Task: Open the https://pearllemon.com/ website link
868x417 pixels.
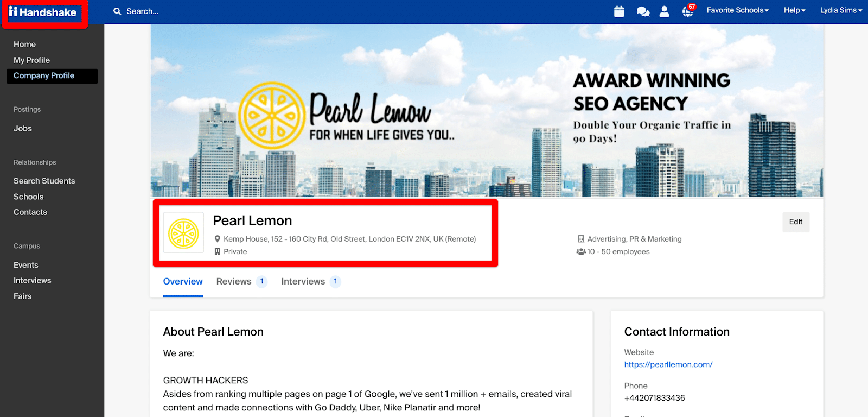Action: 668,364
